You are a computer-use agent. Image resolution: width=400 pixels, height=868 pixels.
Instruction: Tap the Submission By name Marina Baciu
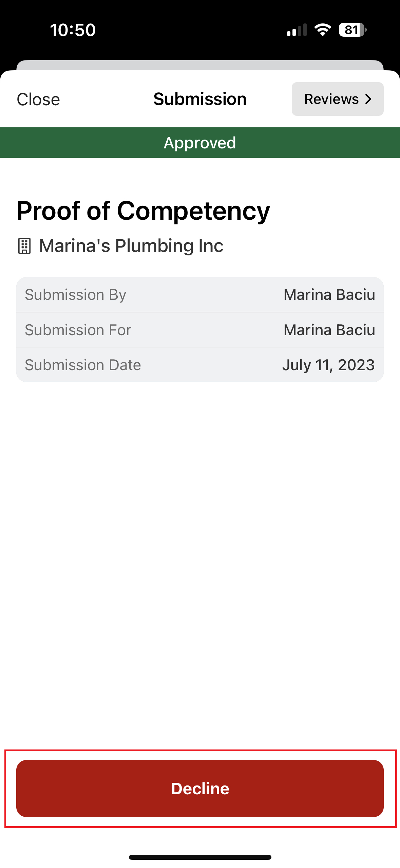point(329,295)
